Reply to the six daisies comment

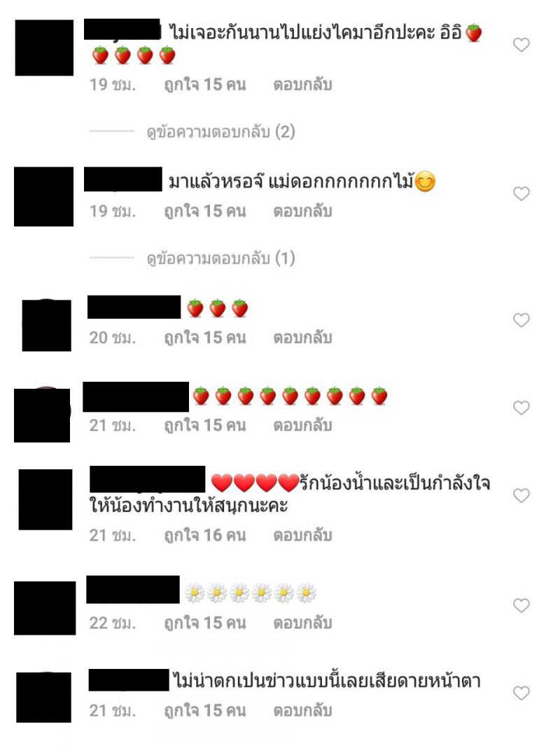303,623
